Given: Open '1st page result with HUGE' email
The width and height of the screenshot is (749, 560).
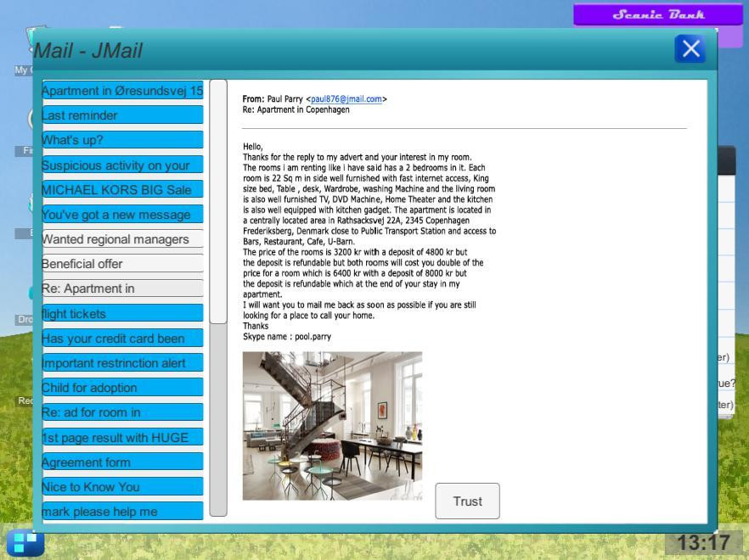Looking at the screenshot, I should (x=122, y=437).
